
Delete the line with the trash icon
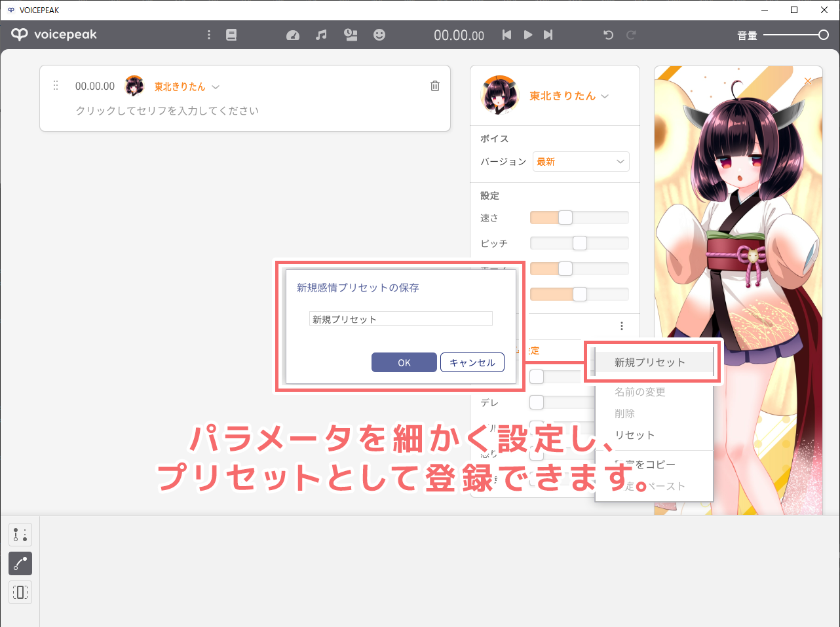point(435,86)
